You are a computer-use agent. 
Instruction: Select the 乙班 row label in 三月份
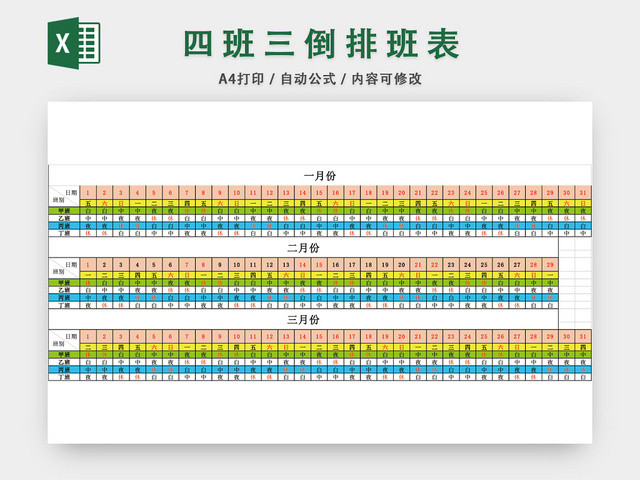tap(64, 362)
